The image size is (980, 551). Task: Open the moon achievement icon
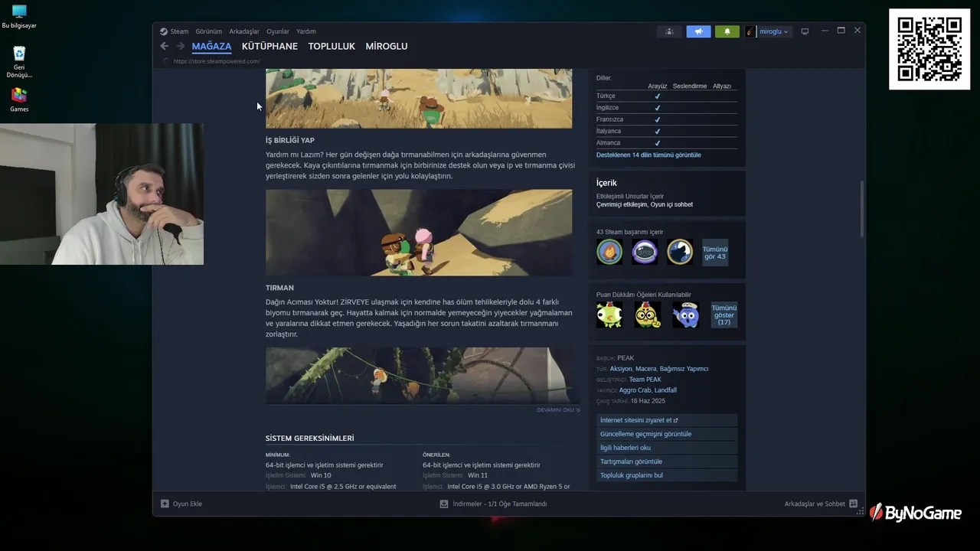[680, 252]
